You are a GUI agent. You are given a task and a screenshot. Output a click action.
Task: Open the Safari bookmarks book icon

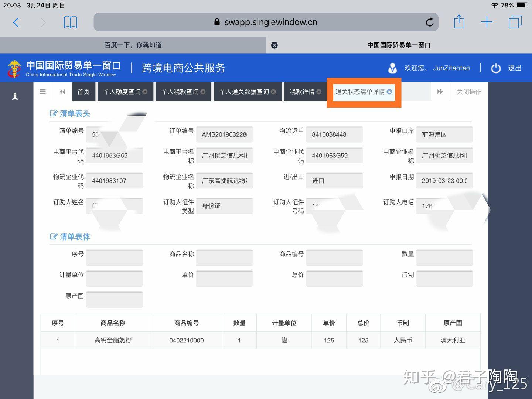(x=70, y=22)
